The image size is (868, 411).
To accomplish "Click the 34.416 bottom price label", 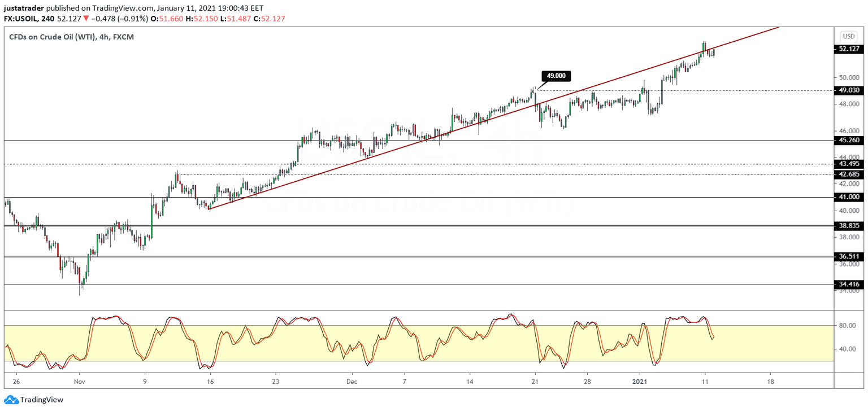I will (x=849, y=285).
